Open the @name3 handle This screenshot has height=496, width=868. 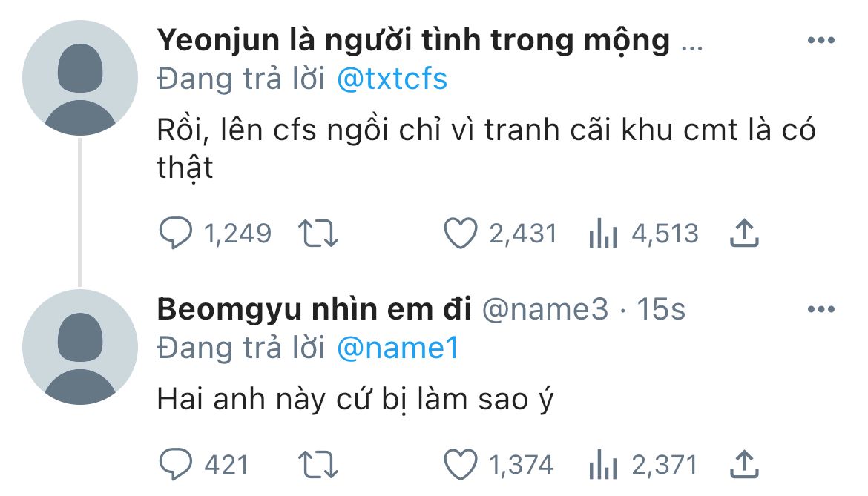coord(545,310)
